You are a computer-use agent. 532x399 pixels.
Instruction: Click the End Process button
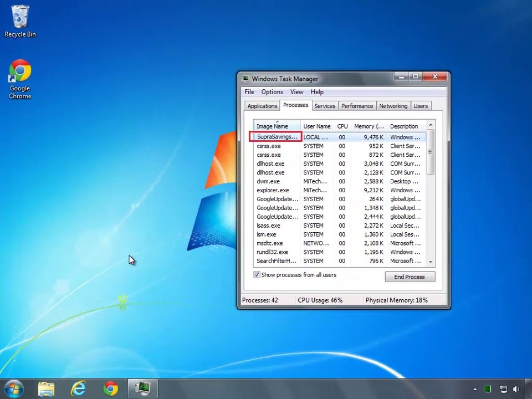click(x=410, y=277)
